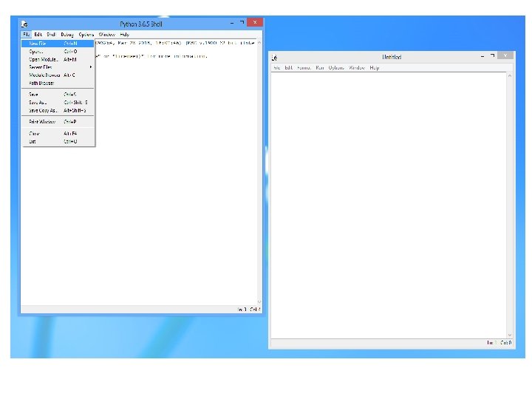This screenshot has width=532, height=399.
Task: Maximize the Python Shell window
Action: [242, 23]
